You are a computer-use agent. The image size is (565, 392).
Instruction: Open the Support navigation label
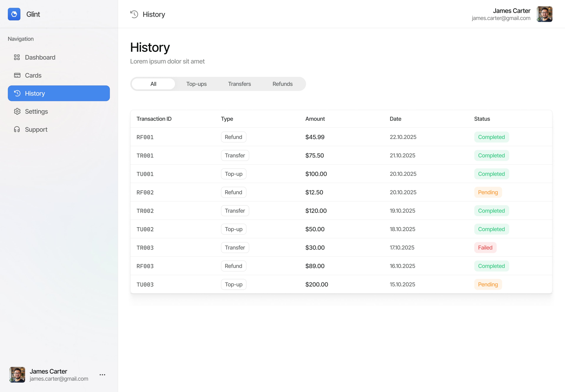pyautogui.click(x=36, y=129)
